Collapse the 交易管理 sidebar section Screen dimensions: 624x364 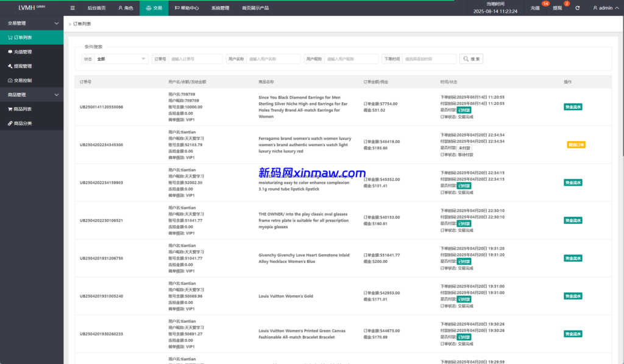point(32,23)
